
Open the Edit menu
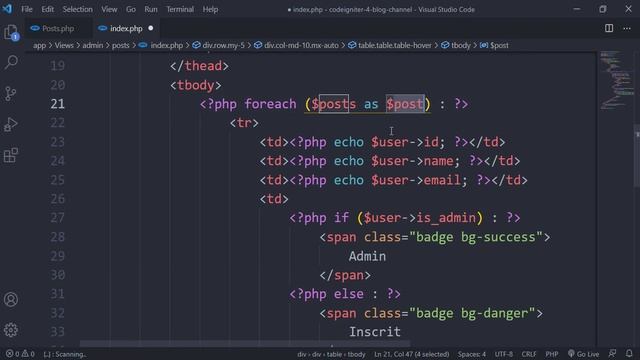pos(47,9)
